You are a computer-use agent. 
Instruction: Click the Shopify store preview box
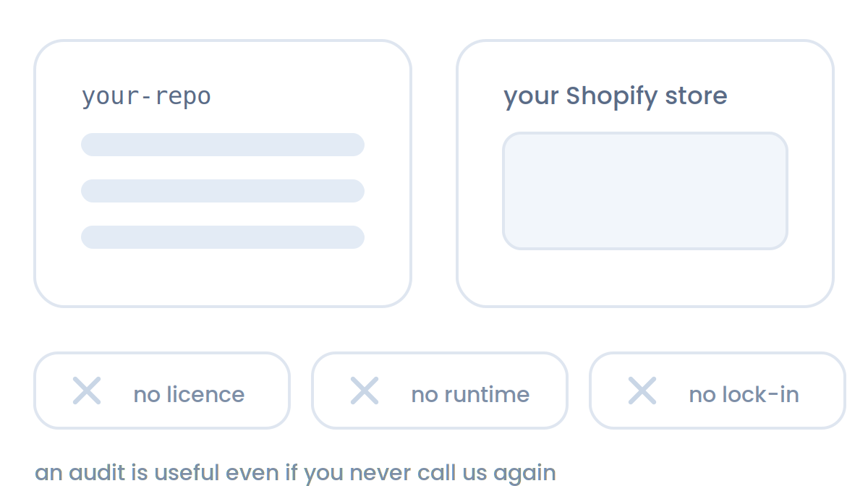coord(645,191)
